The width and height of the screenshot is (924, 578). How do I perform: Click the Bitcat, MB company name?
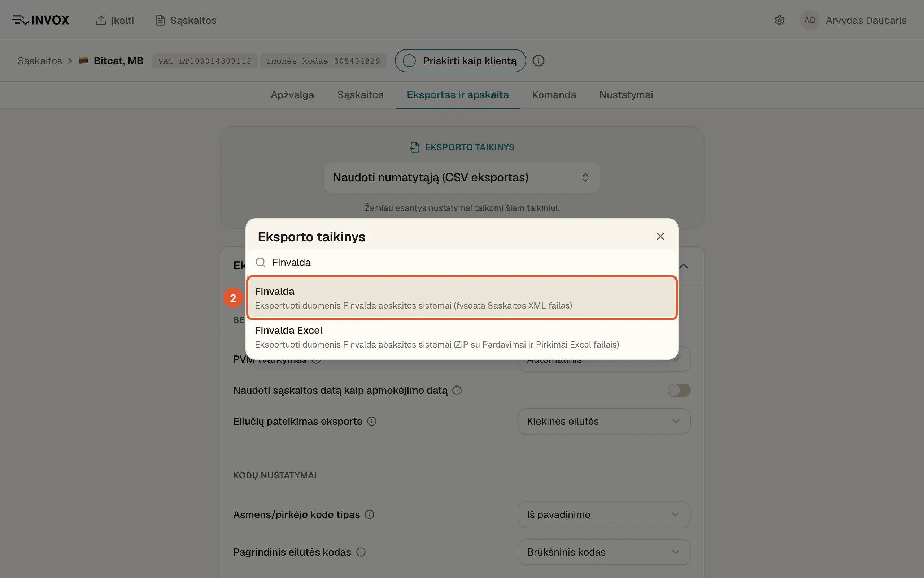click(118, 61)
